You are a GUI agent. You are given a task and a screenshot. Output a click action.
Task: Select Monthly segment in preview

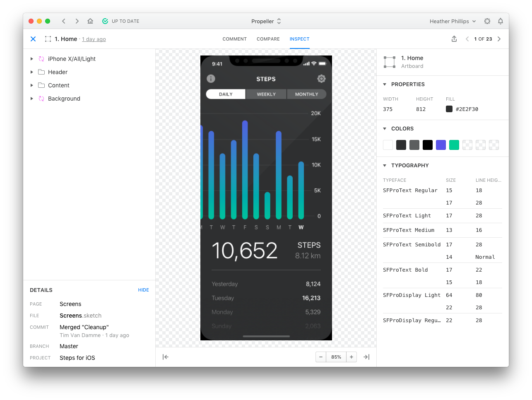307,94
